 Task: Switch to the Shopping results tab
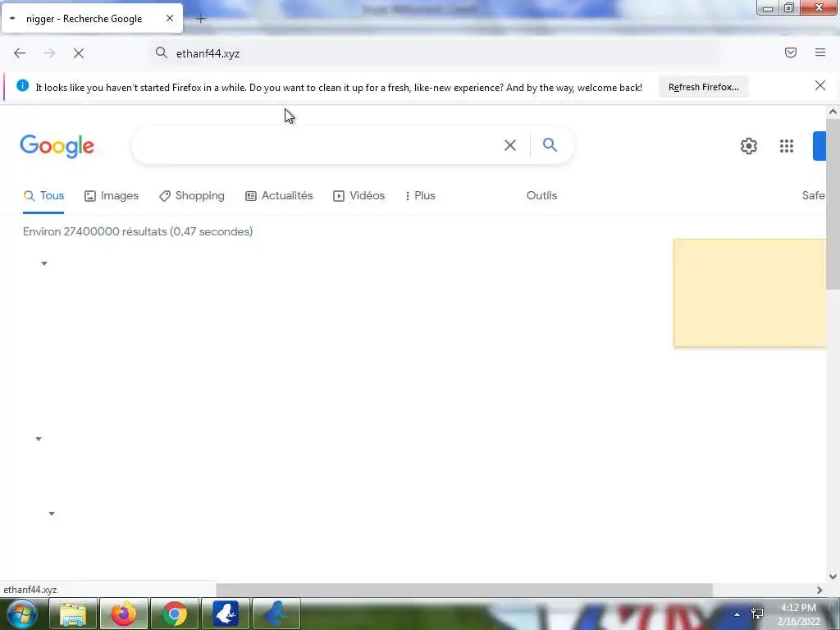192,195
